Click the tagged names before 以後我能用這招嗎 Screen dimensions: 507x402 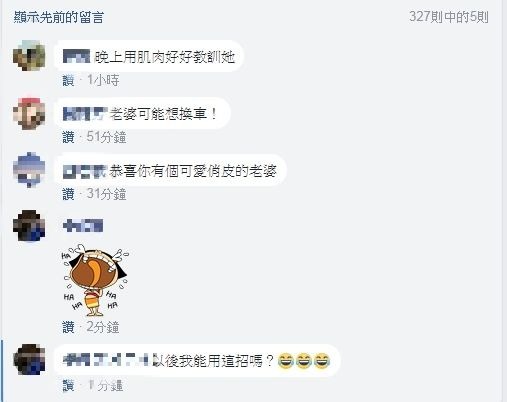click(x=106, y=360)
